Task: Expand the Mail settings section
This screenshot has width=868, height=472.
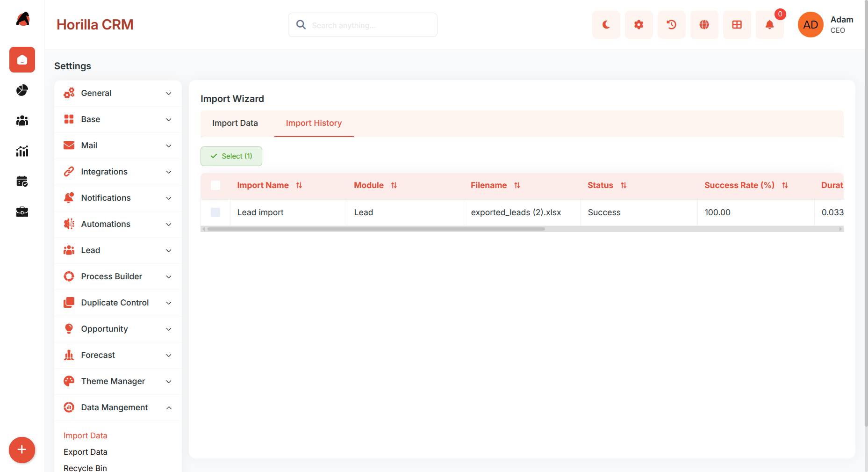Action: click(118, 145)
